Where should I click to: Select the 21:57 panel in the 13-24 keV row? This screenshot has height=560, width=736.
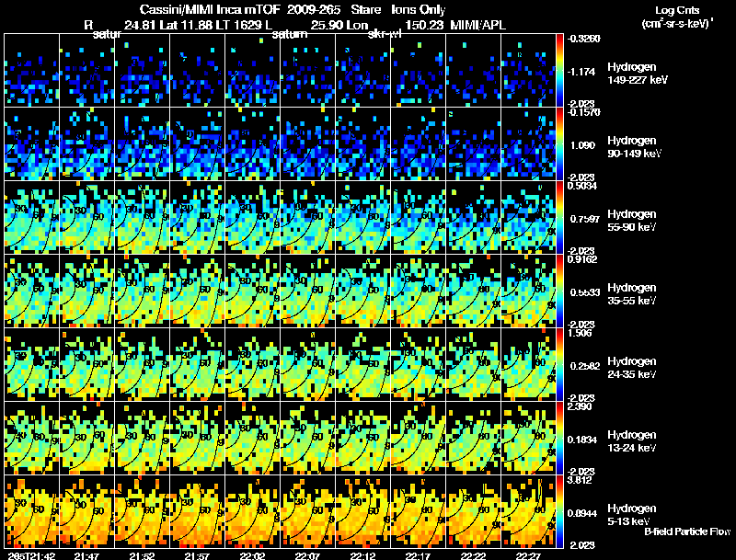(x=198, y=439)
